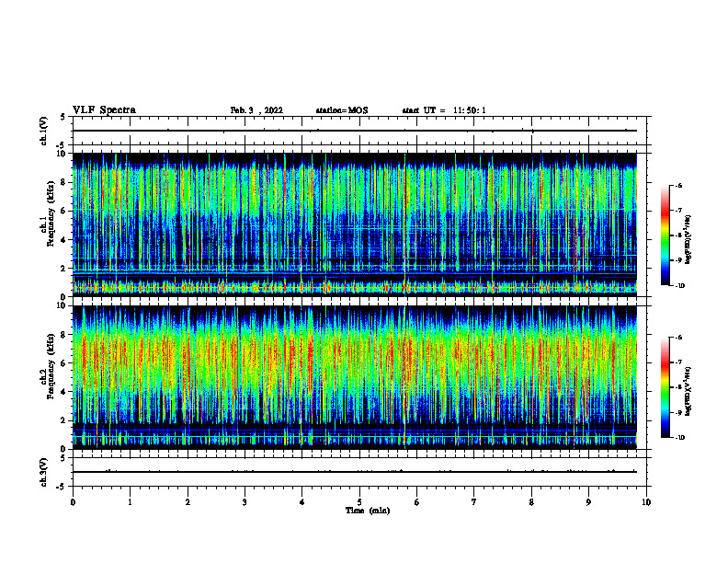Click the "-6" label on ch.1 colorbar
The image size is (728, 563).
[678, 186]
